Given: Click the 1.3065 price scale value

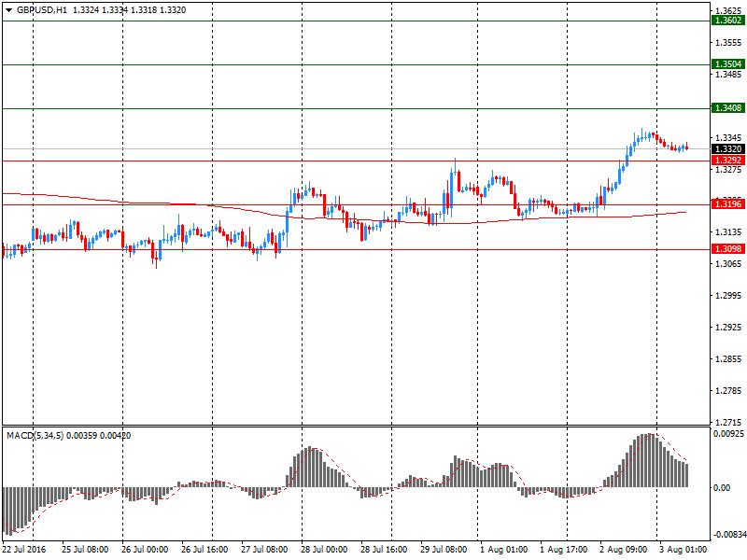Looking at the screenshot, I should (728, 264).
